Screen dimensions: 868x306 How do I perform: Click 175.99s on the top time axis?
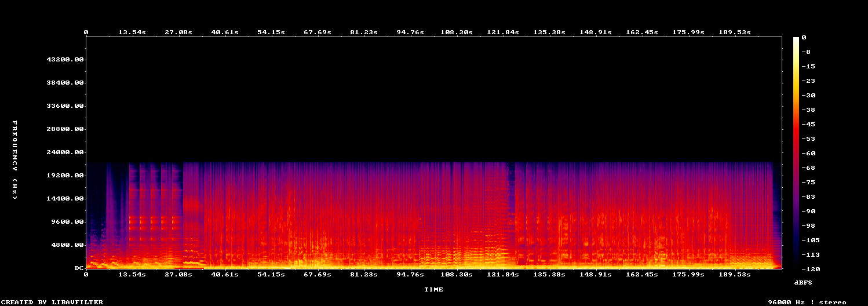pyautogui.click(x=688, y=32)
